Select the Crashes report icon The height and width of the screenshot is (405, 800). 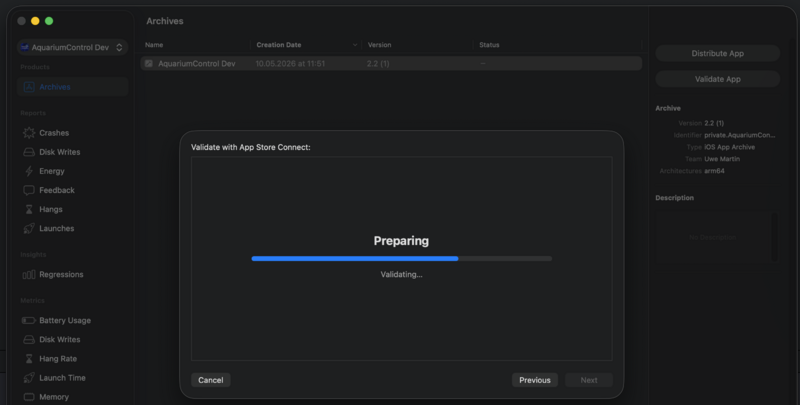click(x=29, y=133)
